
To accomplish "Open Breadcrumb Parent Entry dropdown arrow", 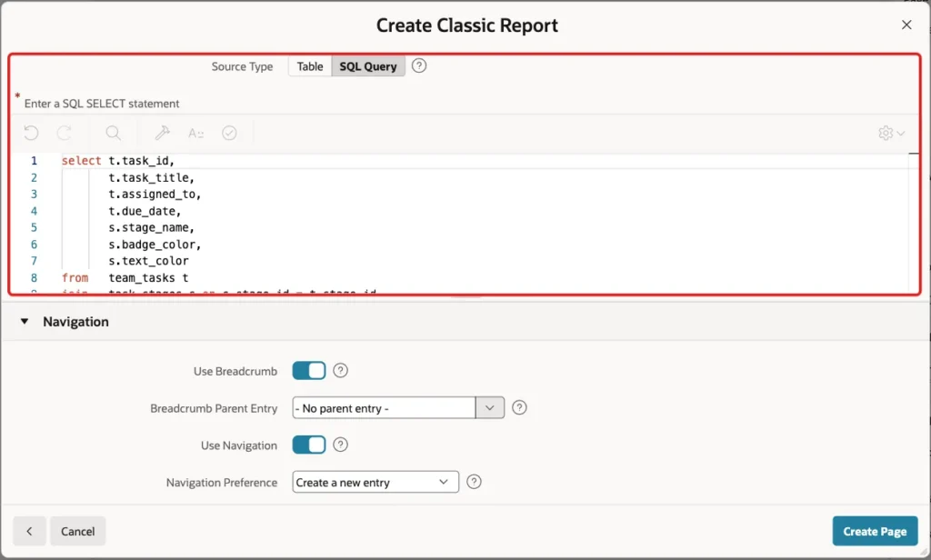I will tap(490, 408).
